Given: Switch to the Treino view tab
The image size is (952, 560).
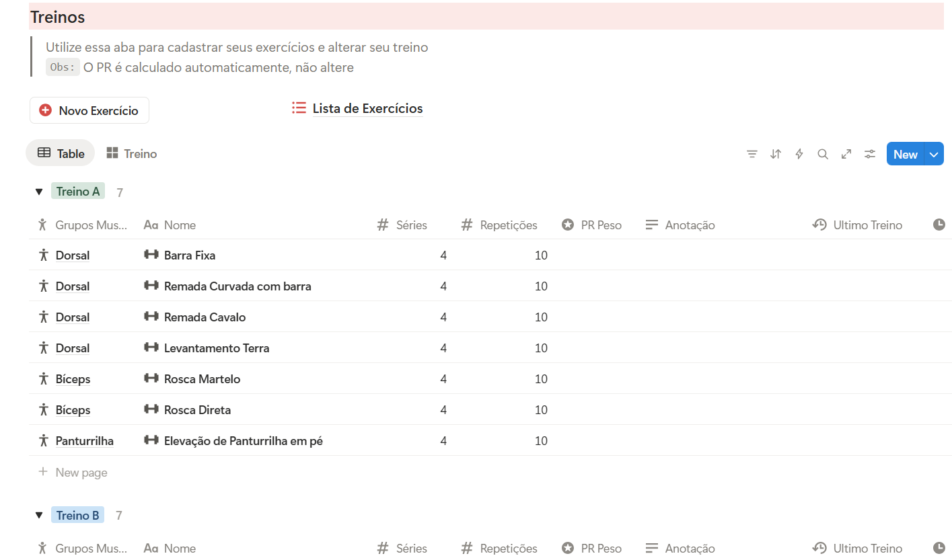Looking at the screenshot, I should point(132,154).
